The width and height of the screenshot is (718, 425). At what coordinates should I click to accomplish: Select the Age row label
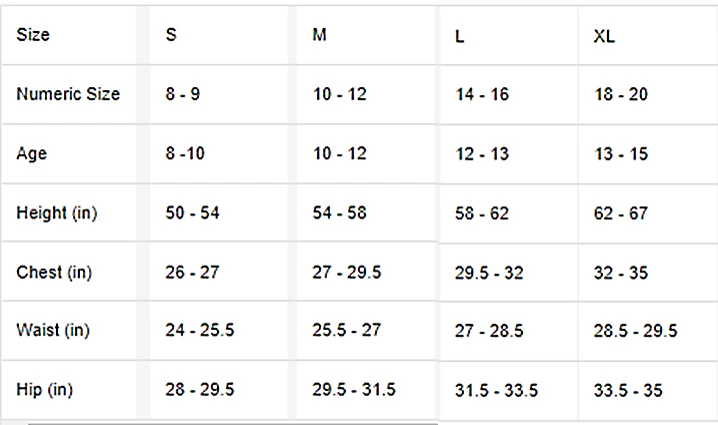tap(32, 154)
